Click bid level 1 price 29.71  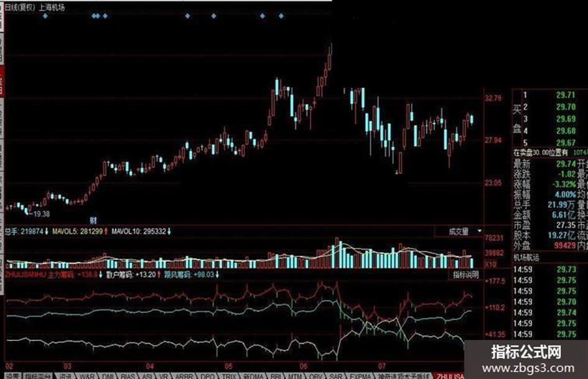(x=566, y=95)
